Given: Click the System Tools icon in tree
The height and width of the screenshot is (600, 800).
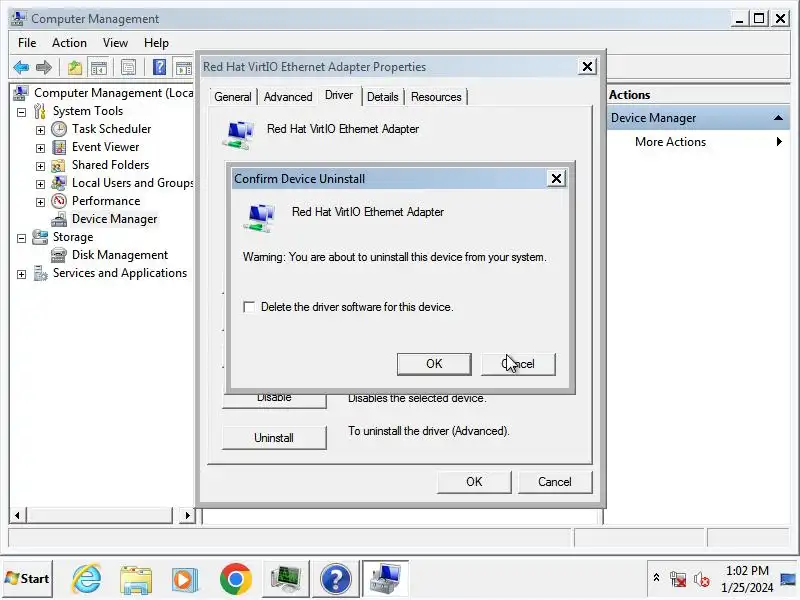Looking at the screenshot, I should tap(40, 111).
